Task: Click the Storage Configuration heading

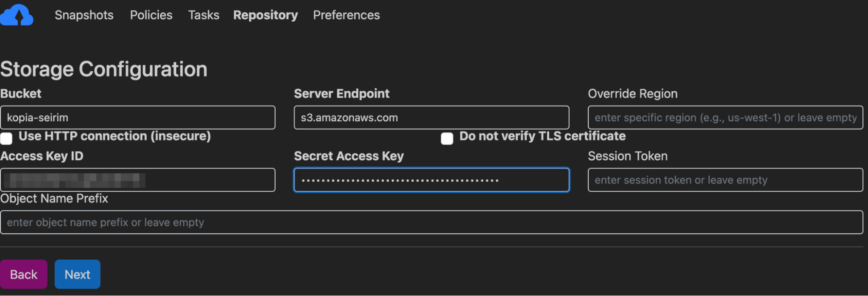Action: click(x=104, y=69)
